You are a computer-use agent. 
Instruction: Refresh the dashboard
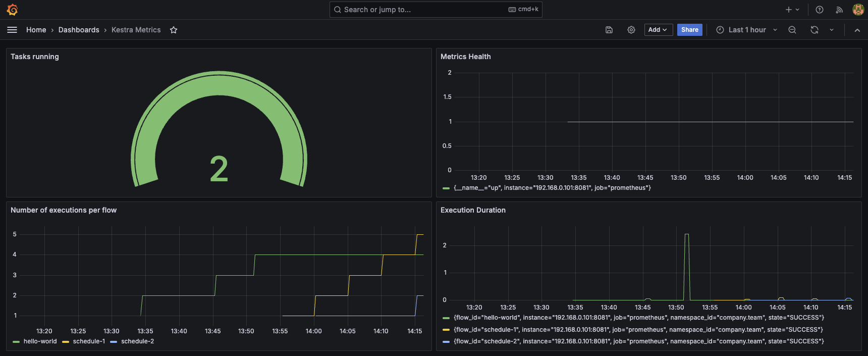click(x=815, y=30)
